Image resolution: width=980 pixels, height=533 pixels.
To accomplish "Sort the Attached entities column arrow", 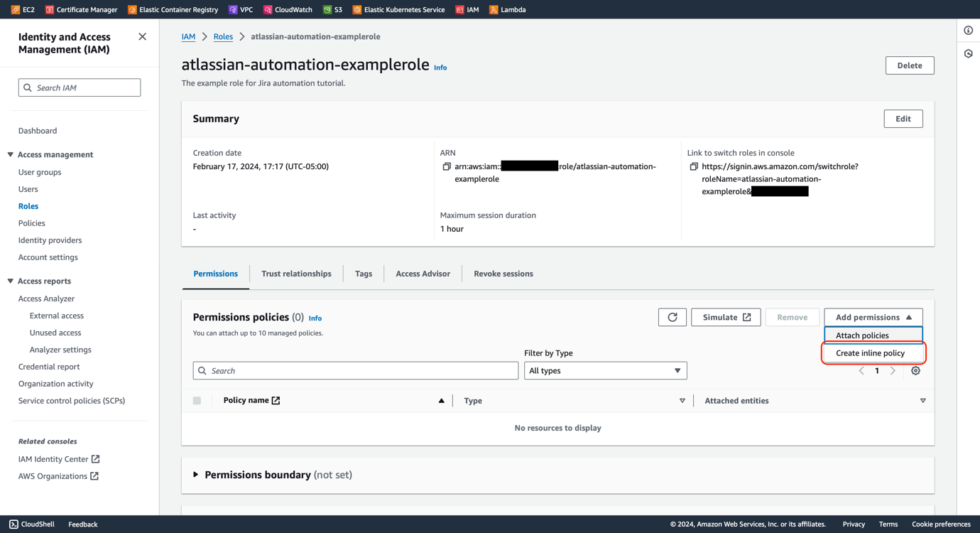I will click(923, 401).
